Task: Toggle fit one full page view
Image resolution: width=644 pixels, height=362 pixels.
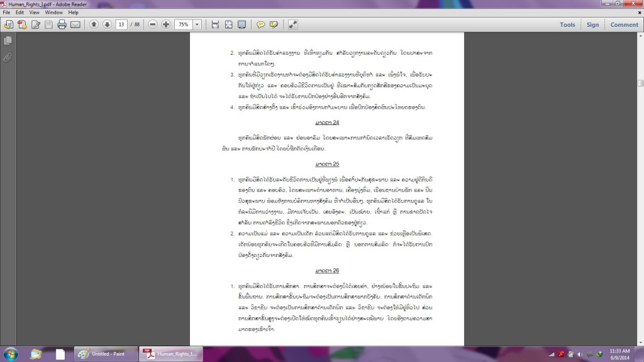Action: pos(228,25)
